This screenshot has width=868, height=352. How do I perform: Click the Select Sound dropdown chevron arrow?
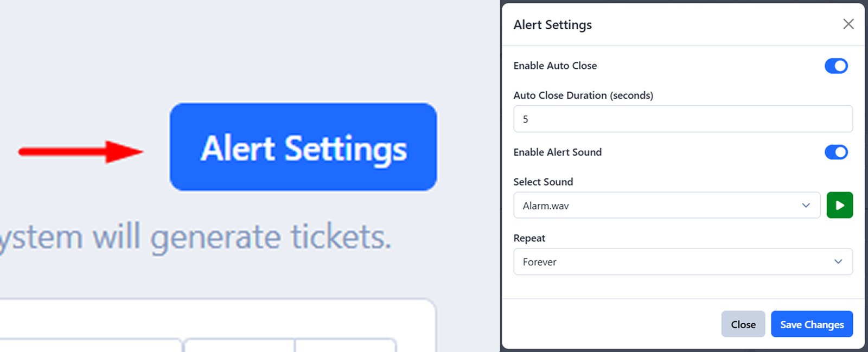(x=806, y=206)
